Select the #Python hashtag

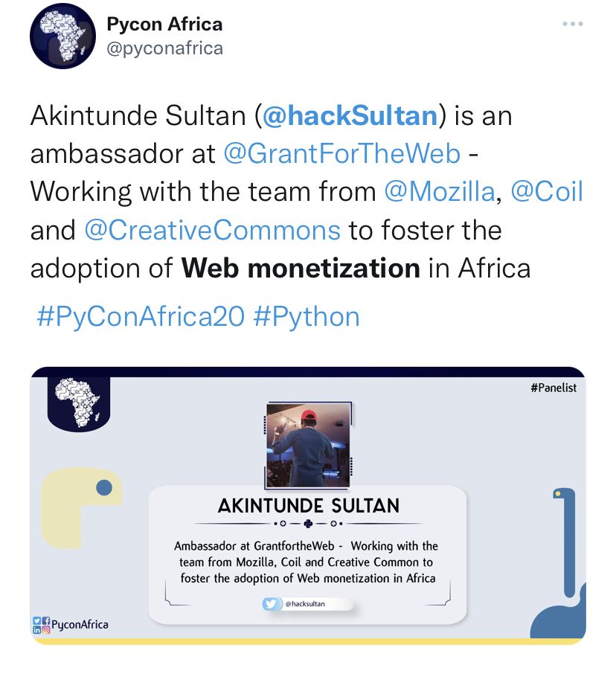[307, 316]
